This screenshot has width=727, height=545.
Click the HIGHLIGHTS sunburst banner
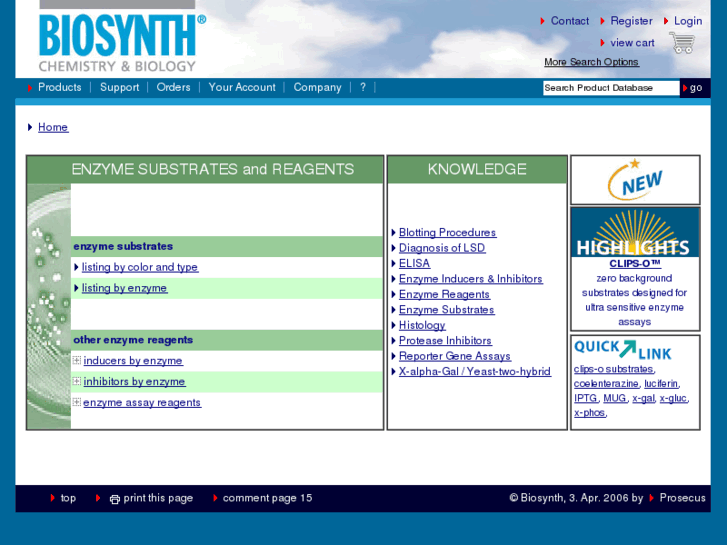(x=635, y=232)
